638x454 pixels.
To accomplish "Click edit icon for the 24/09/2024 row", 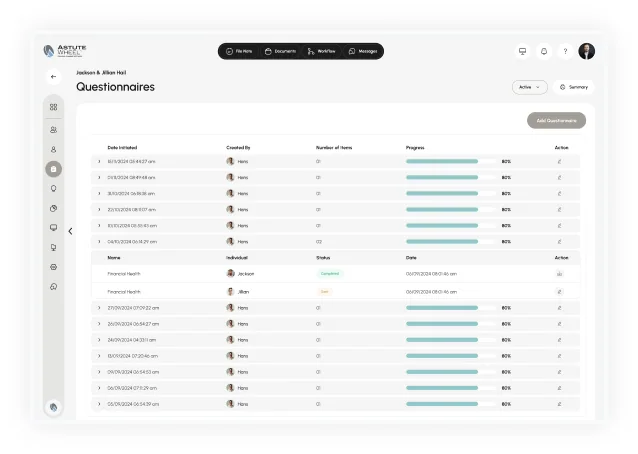I will click(x=559, y=340).
